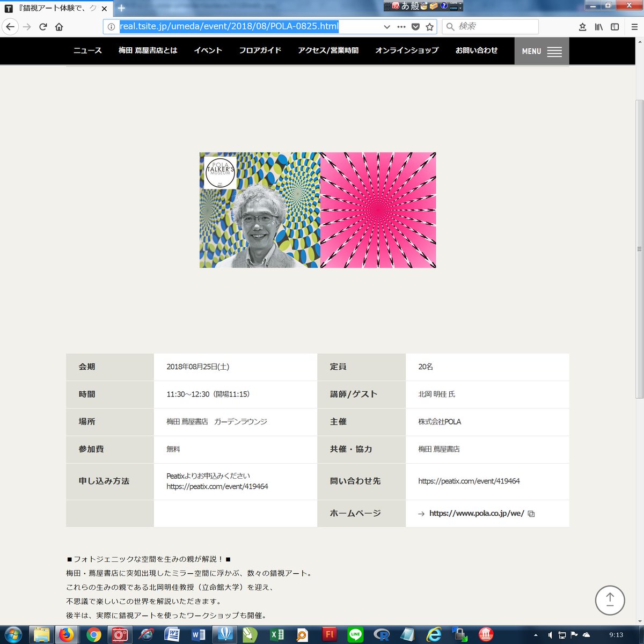Show bookmarks toolbar star-tray icon
The height and width of the screenshot is (644, 644).
(583, 27)
